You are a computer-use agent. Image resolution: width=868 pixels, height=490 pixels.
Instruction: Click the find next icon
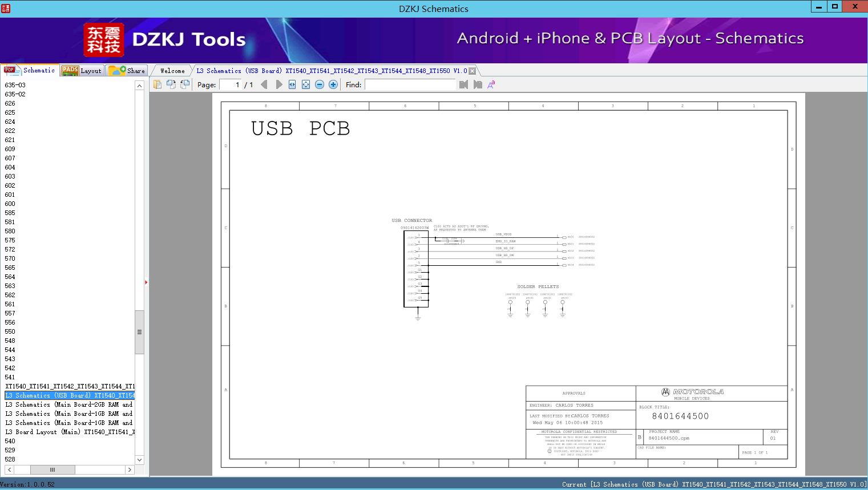pos(478,84)
